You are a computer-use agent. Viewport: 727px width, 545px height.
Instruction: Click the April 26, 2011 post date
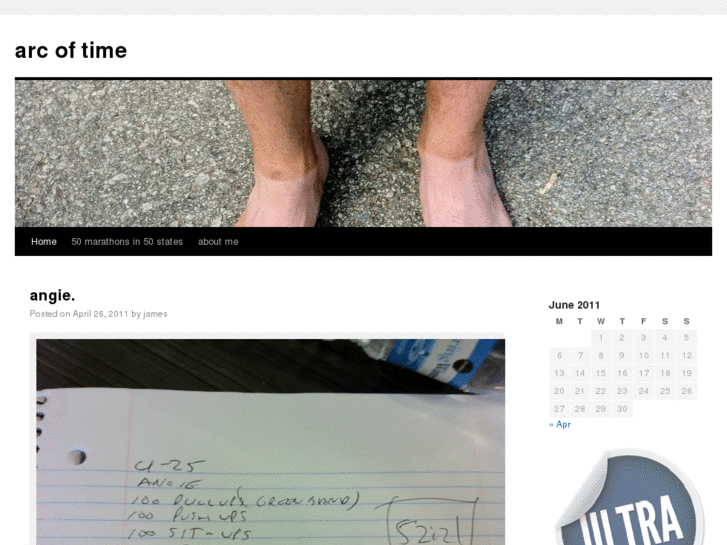[x=100, y=314]
